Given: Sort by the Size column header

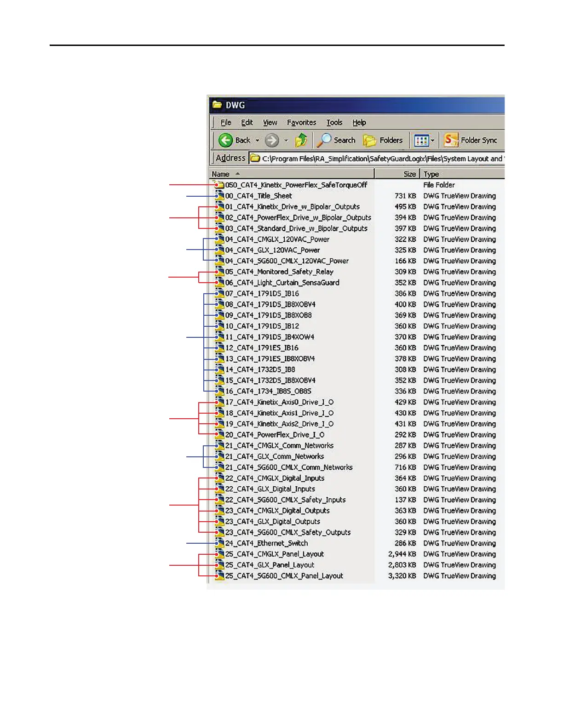Looking at the screenshot, I should point(397,174).
